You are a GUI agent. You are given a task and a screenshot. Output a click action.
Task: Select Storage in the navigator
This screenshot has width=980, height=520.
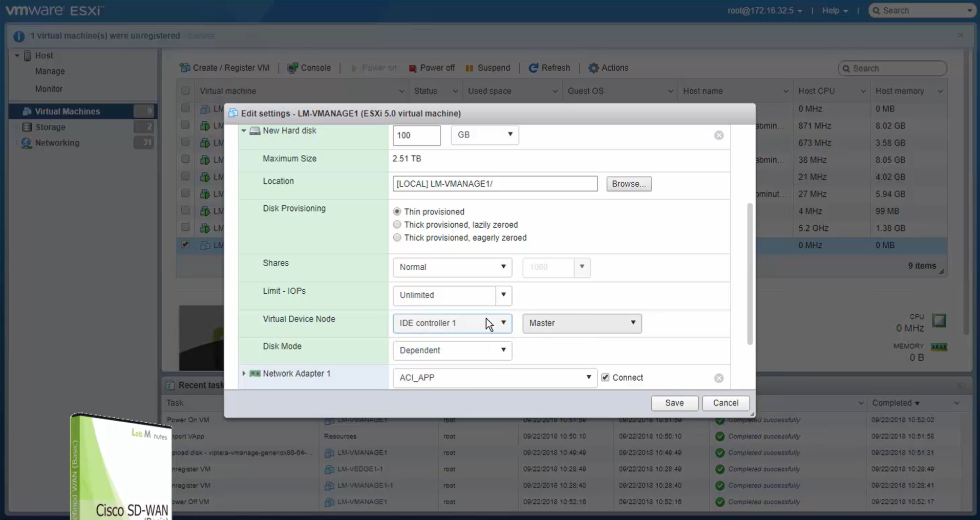[50, 127]
